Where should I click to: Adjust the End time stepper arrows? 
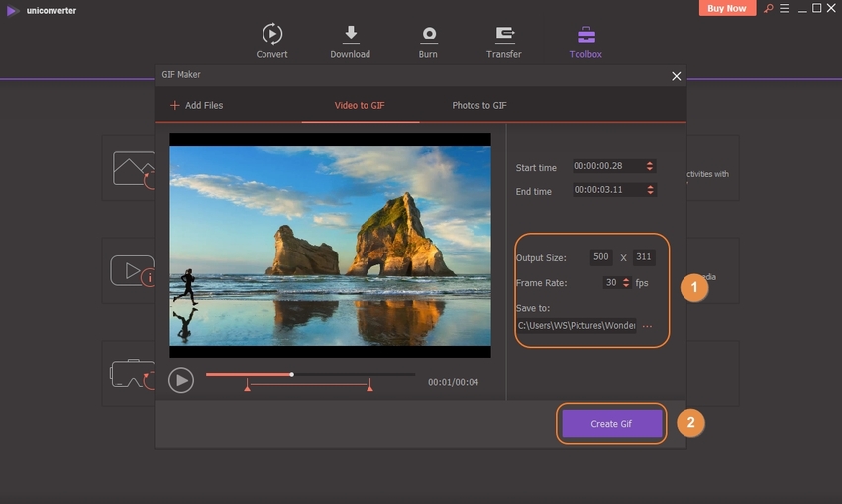point(649,190)
